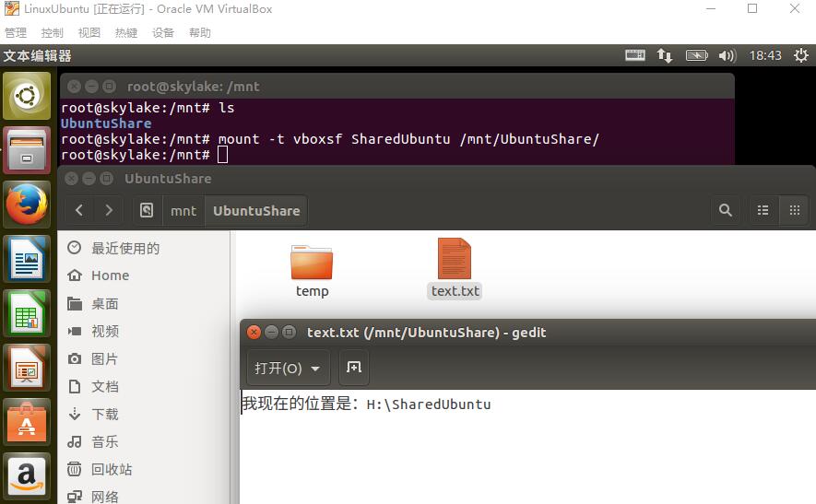The height and width of the screenshot is (504, 816).
Task: Click UbuntuShare directory name in terminal
Action: coord(106,123)
